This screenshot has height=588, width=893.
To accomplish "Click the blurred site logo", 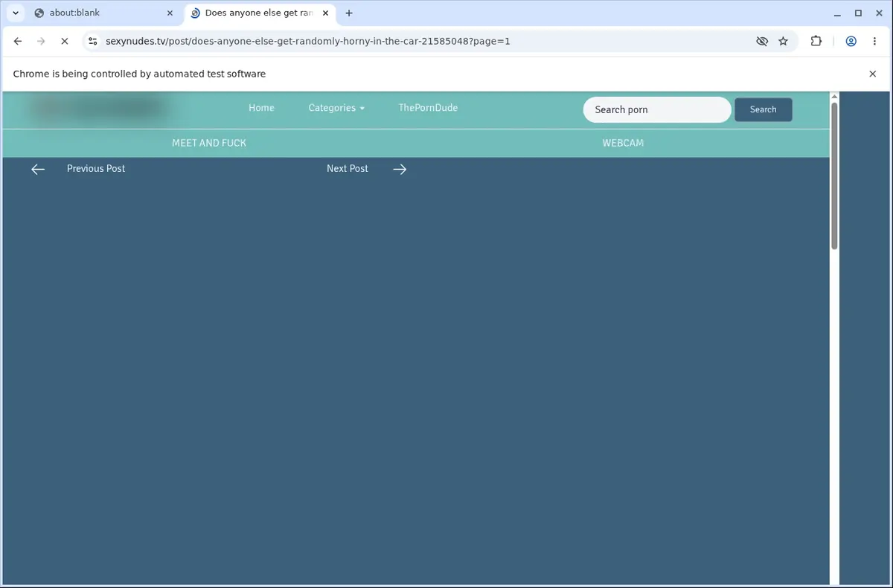I will 98,109.
